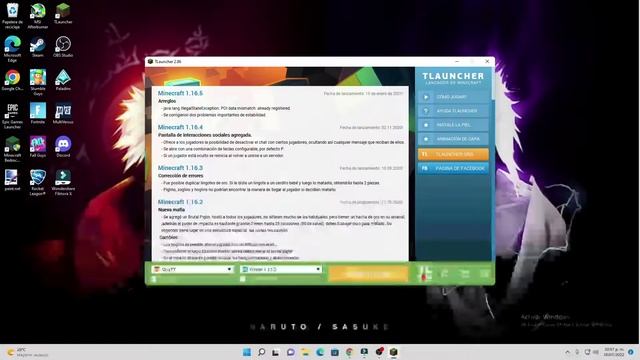Screen dimensions: 640x360
Task: Open the Chat icon in the taskbar
Action: point(291,352)
